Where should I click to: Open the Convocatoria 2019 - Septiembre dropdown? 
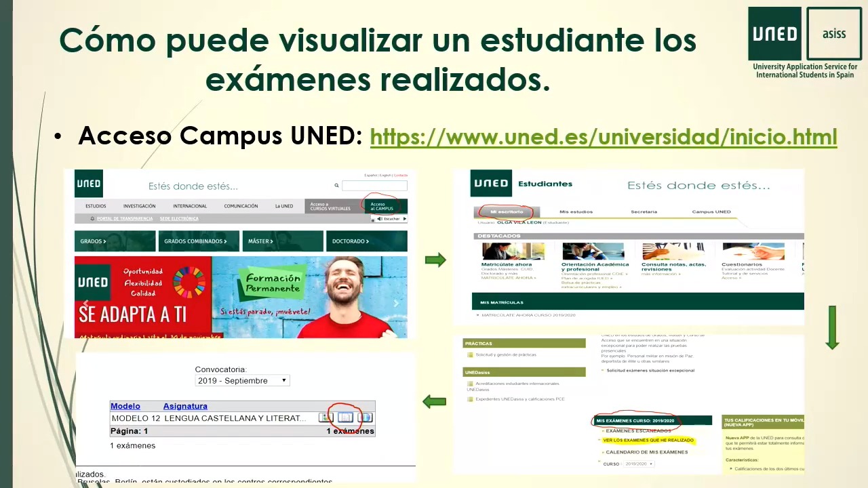click(x=242, y=381)
